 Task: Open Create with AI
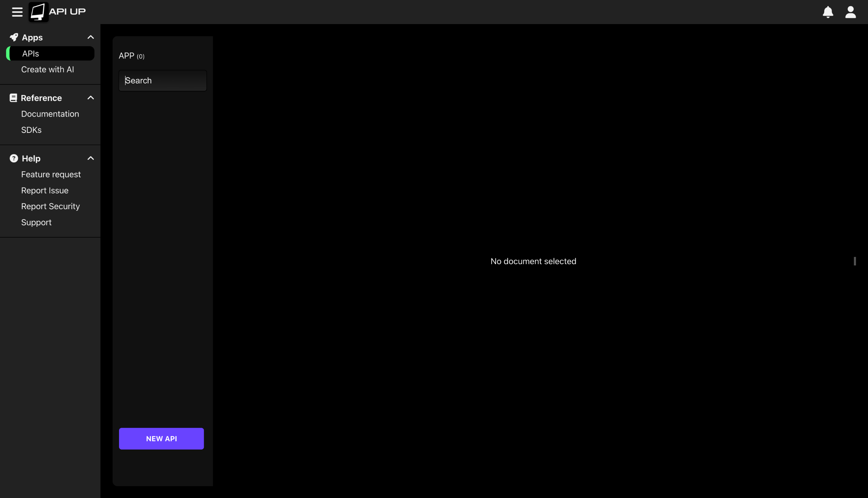click(x=47, y=69)
